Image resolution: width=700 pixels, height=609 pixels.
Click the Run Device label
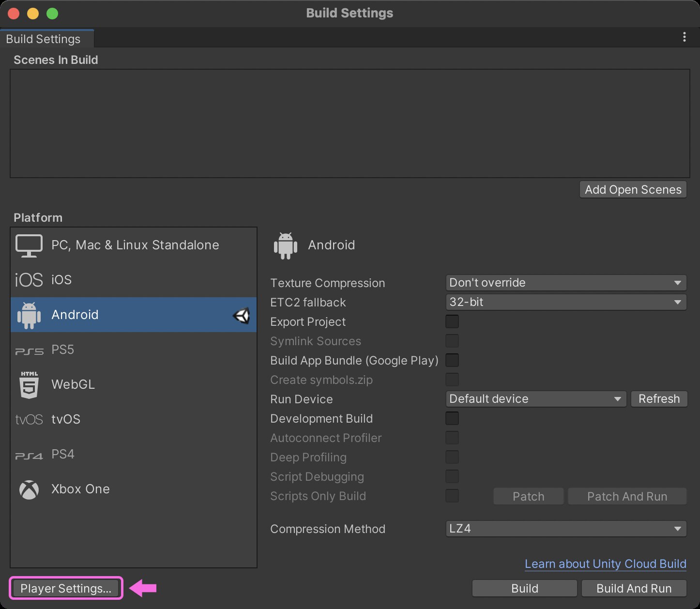click(302, 399)
